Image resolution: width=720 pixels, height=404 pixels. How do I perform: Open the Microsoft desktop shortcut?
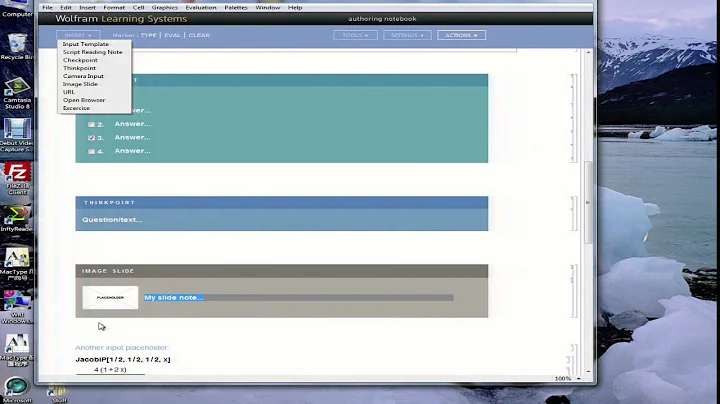click(17, 390)
